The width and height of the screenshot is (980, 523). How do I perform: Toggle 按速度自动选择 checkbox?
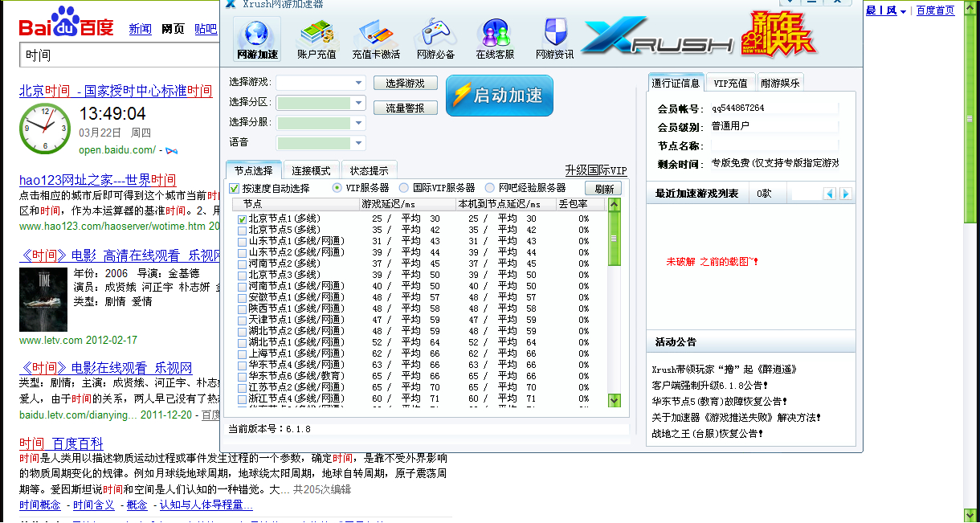[235, 188]
